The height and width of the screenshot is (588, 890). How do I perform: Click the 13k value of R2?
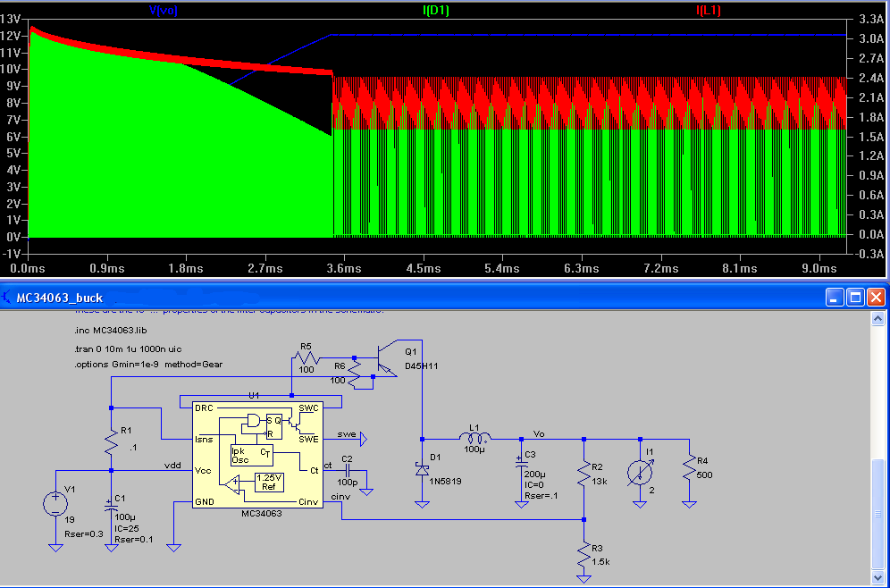[x=599, y=482]
